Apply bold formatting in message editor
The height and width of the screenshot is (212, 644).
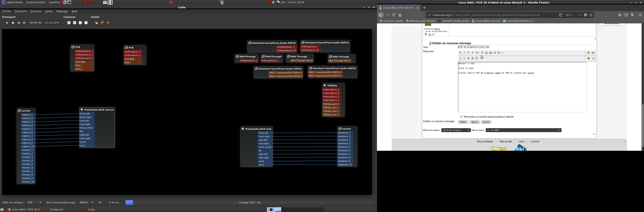(460, 53)
